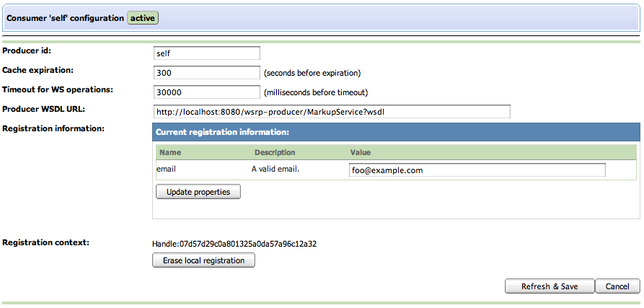Image resolution: width=644 pixels, height=308 pixels.
Task: Click the email property name cell
Action: (166, 169)
